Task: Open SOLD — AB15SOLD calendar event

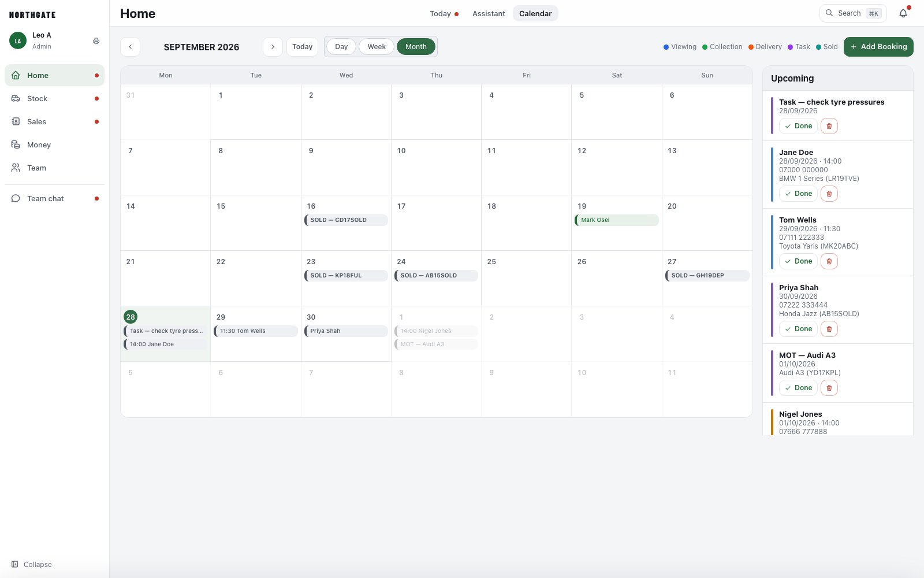Action: tap(436, 276)
